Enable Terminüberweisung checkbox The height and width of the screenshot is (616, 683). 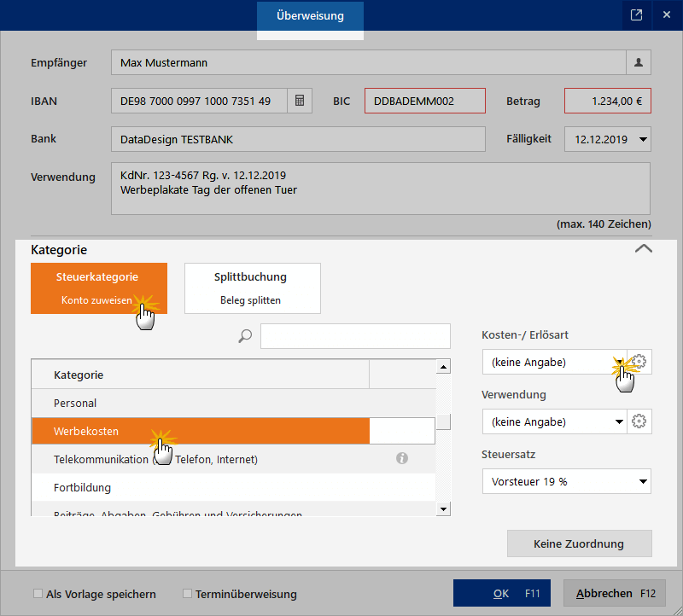[187, 593]
